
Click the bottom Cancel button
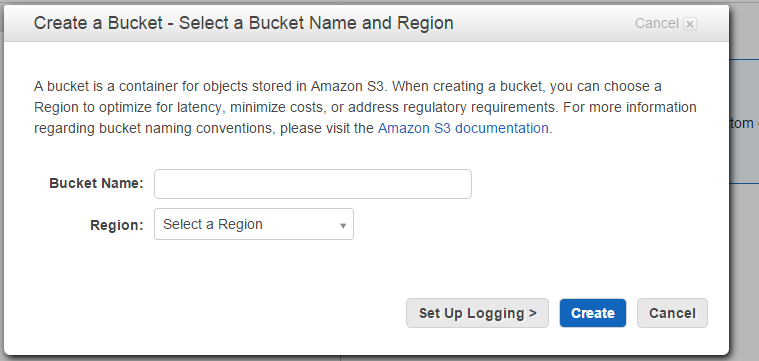pos(672,313)
